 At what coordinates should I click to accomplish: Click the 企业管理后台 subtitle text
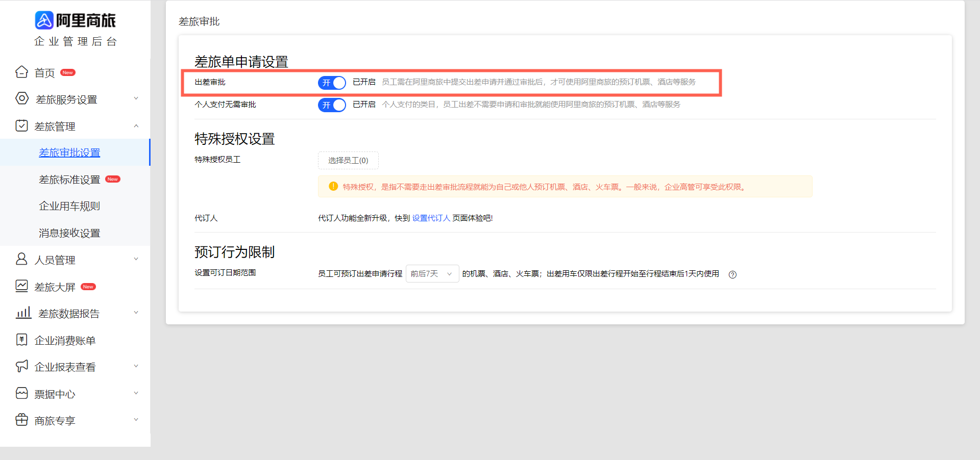[x=76, y=41]
